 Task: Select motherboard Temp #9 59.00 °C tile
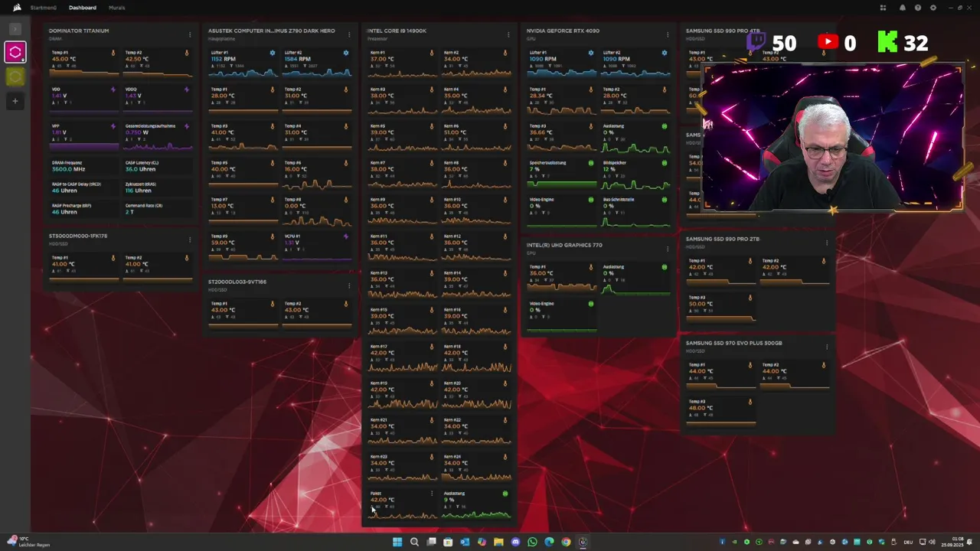[243, 248]
